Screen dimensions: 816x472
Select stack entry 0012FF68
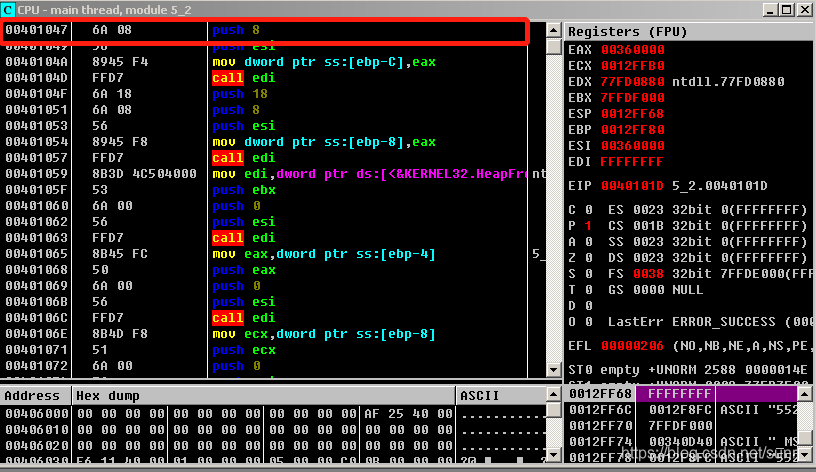682,394
